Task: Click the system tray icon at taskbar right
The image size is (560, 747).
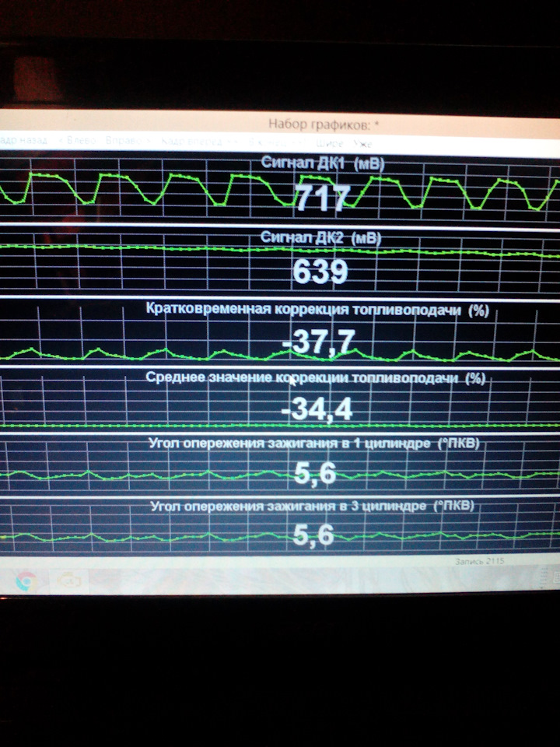Action: [x=555, y=576]
